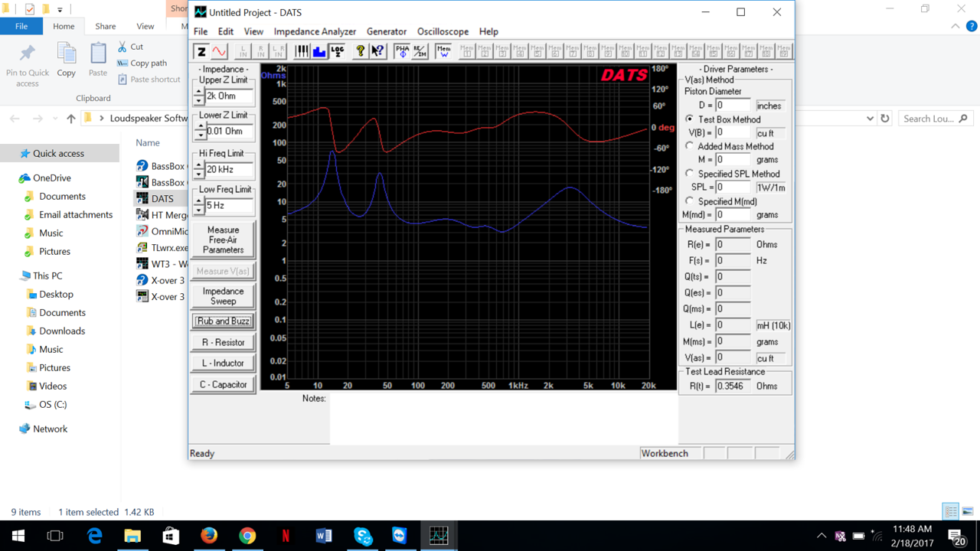
Task: Open the Generator menu
Action: click(x=387, y=31)
